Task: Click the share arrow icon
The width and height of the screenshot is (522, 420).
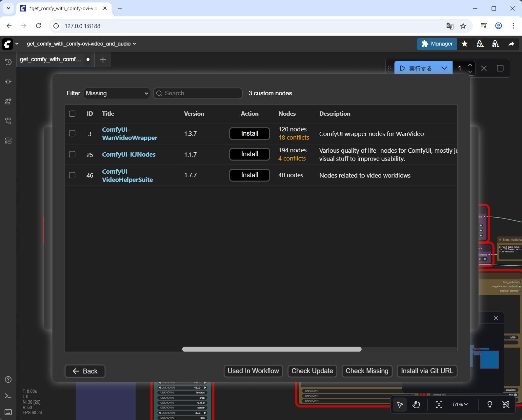Action: 511,44
